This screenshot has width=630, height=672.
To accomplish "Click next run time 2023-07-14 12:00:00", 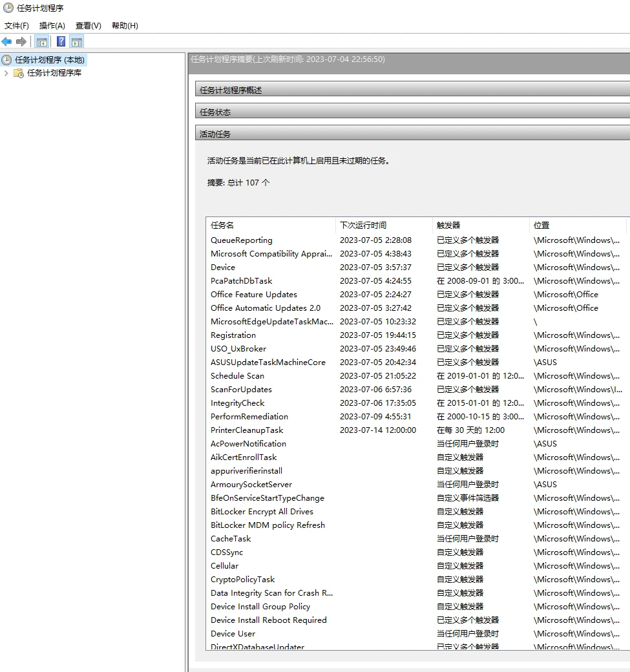I will click(378, 430).
